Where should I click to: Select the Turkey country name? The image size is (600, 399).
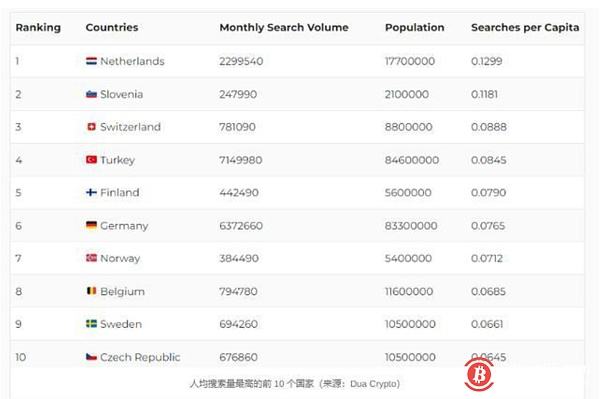click(117, 160)
